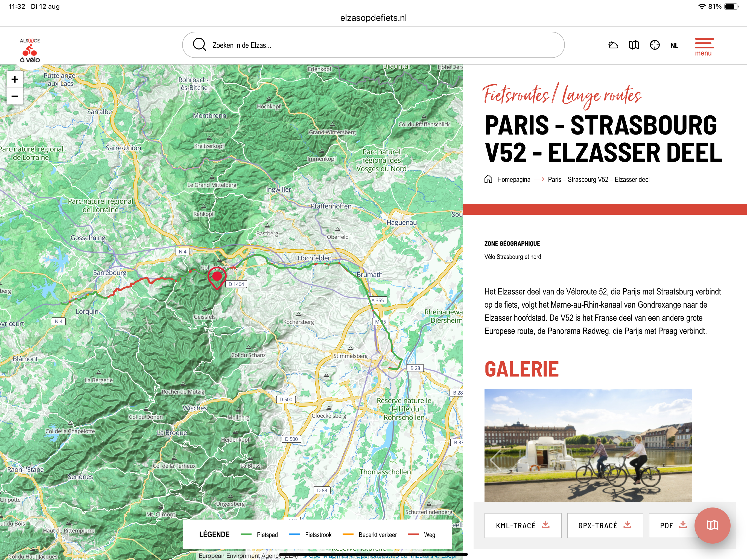The image size is (747, 560).
Task: Click the home icon in breadcrumb
Action: (488, 179)
